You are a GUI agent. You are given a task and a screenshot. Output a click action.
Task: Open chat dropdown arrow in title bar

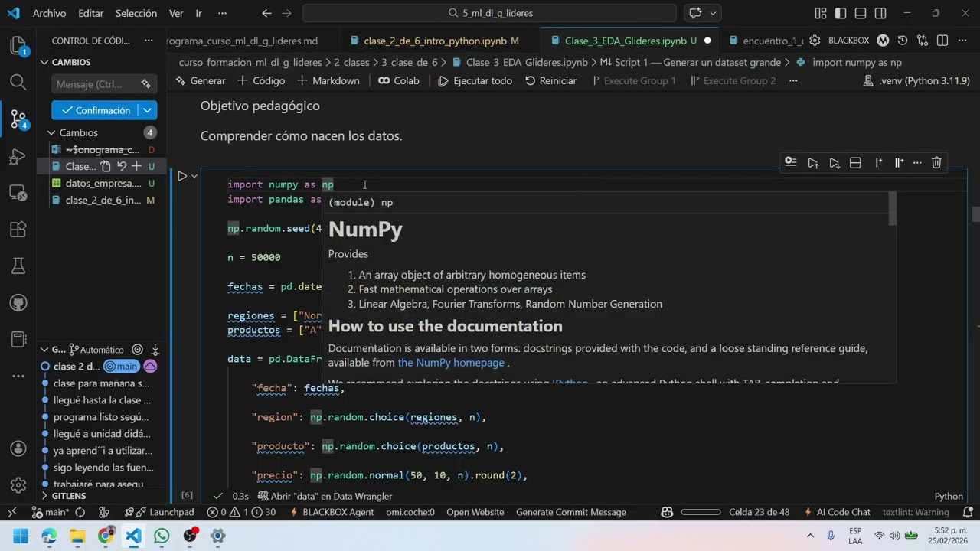[714, 13]
